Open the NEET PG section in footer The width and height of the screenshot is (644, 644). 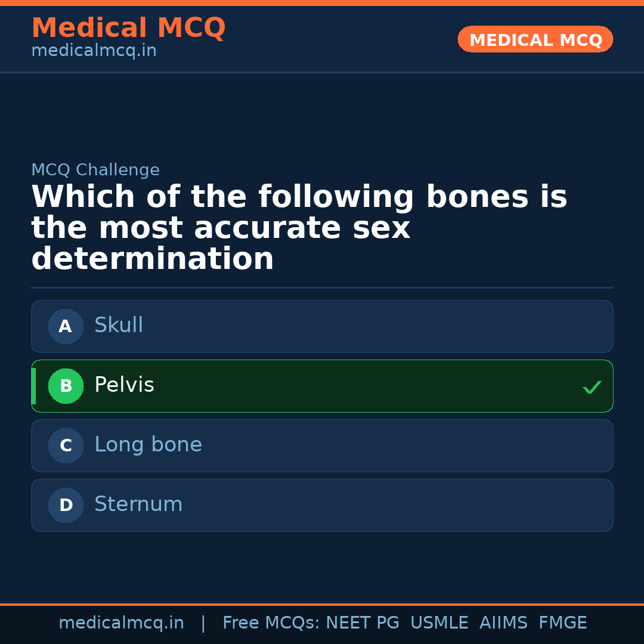362,623
